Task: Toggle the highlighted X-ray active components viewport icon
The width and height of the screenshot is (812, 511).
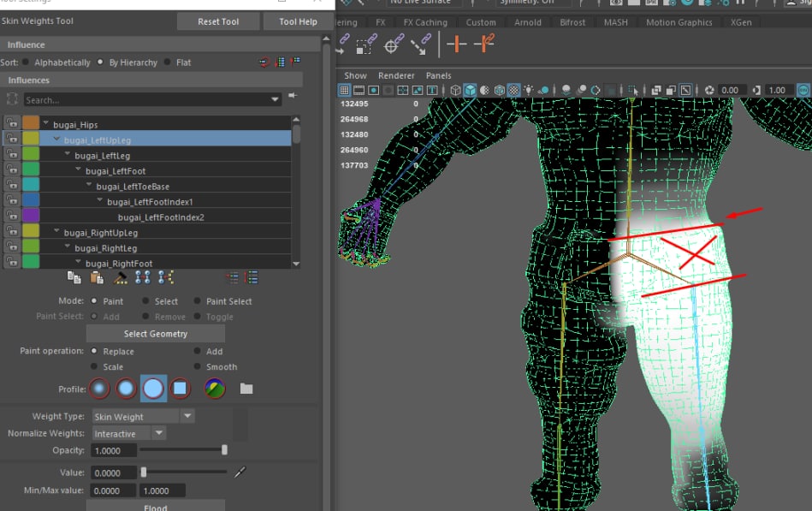Action: click(685, 90)
